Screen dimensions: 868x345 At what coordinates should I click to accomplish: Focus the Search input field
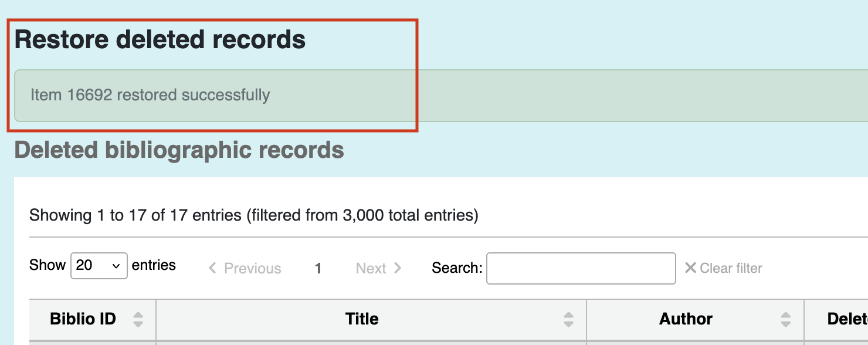click(x=581, y=268)
